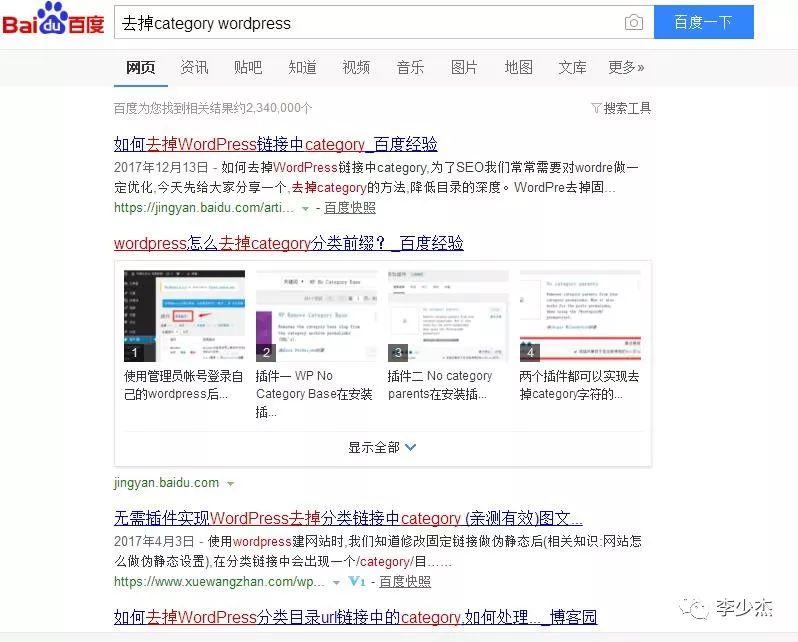Click caption 使用管理员帐号登录自己的wordpress后...
Viewport: 798px width, 642px height.
click(184, 385)
